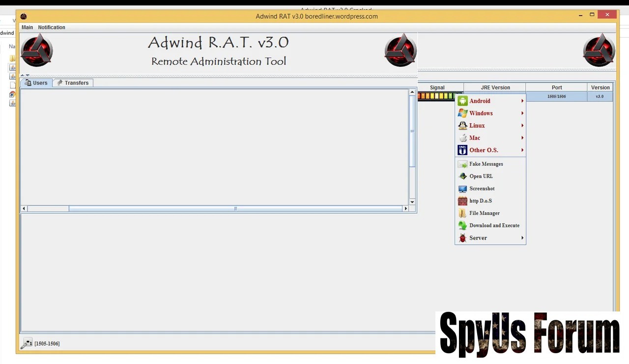Screen dimensions: 629x364
Task: Expand the Android submenu arrow
Action: point(522,101)
